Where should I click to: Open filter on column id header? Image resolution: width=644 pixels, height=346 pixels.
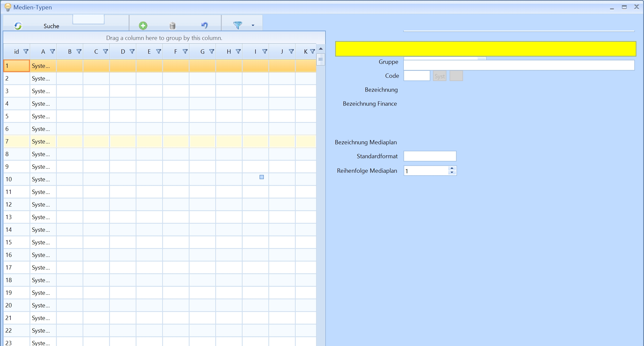point(26,51)
